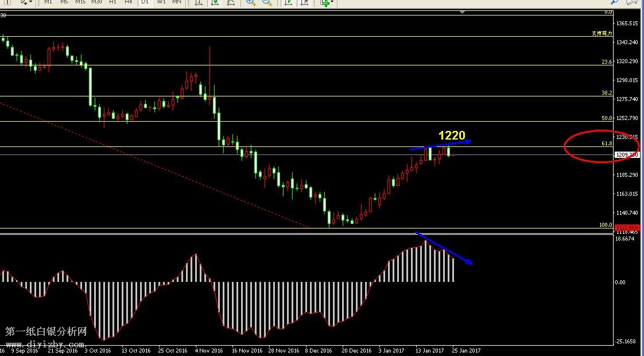Image resolution: width=644 pixels, height=356 pixels.
Task: Select the yellow 1220 text label
Action: [452, 136]
